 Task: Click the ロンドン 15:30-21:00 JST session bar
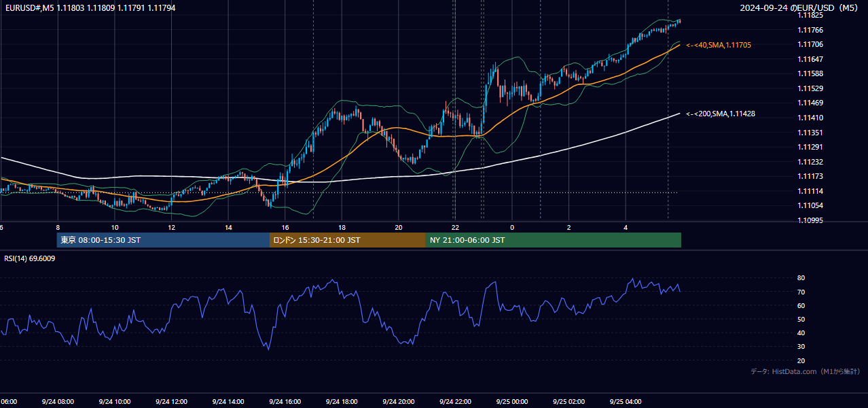pos(348,240)
